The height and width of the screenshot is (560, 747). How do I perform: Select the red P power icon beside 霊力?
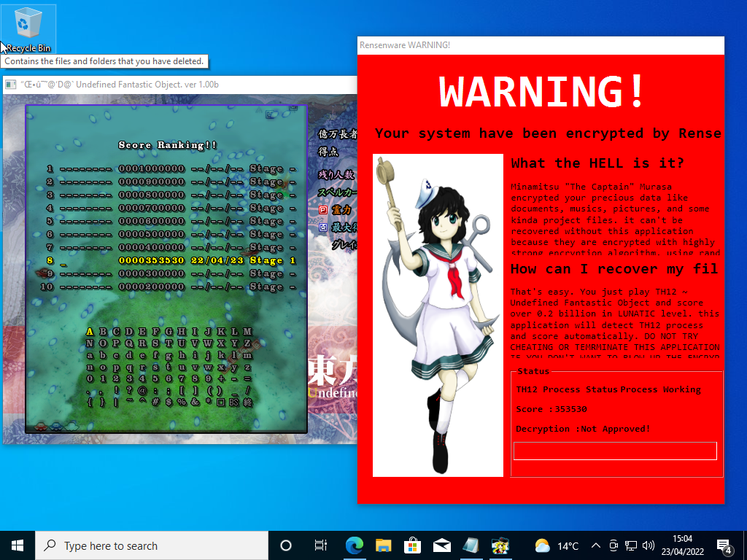point(323,210)
